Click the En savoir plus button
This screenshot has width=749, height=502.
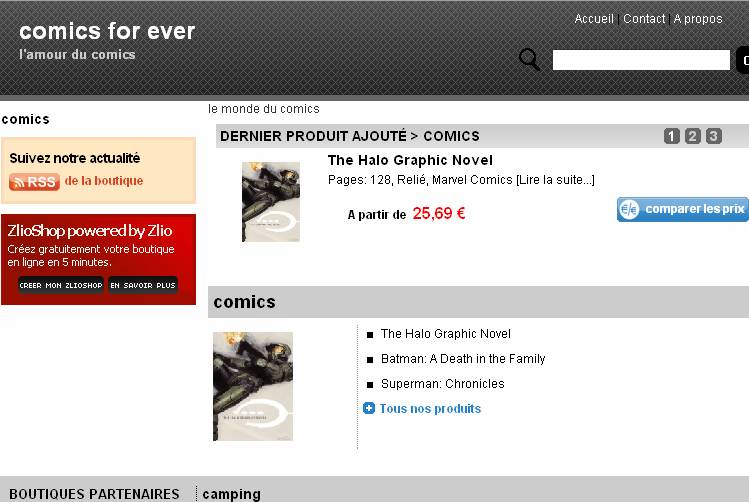(x=143, y=285)
